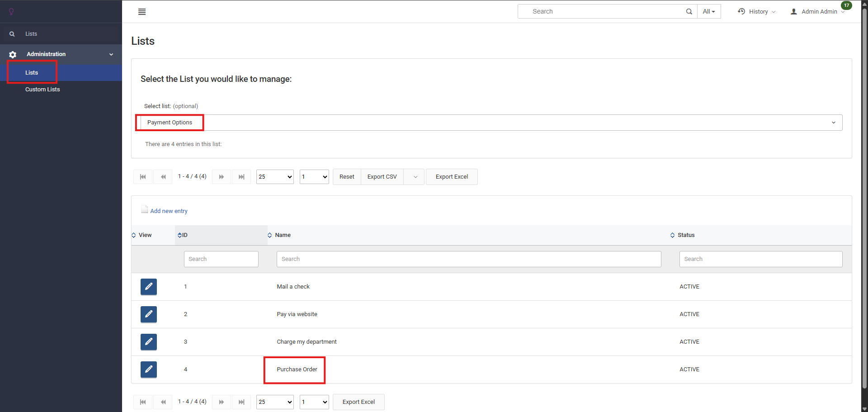The height and width of the screenshot is (412, 868).
Task: Click the page vertical scrollbar
Action: (x=864, y=199)
